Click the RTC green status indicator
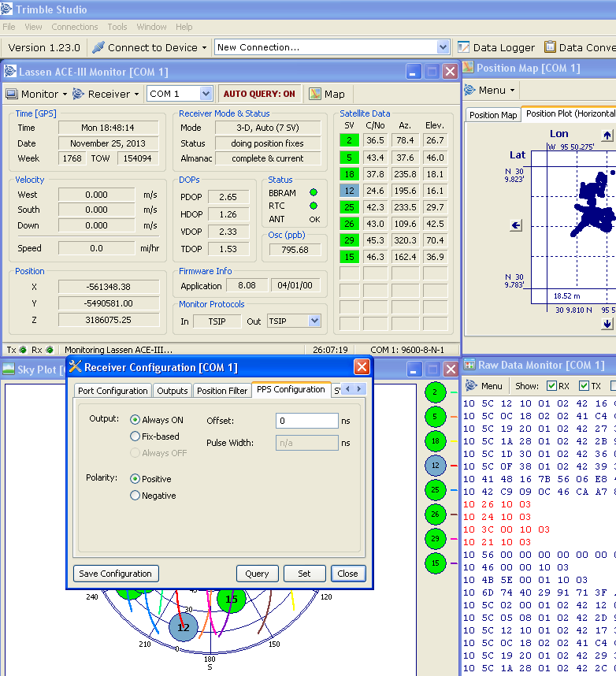616x676 pixels. (x=314, y=206)
